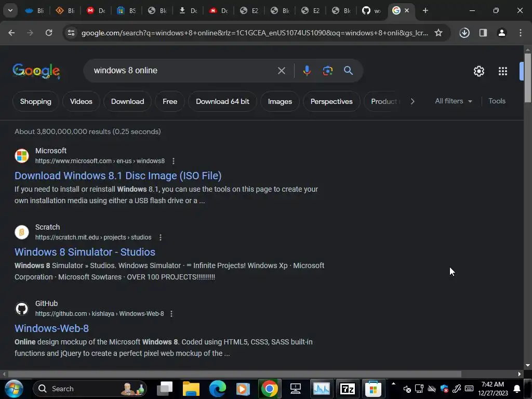
Task: Open 7-Zip from the taskbar
Action: click(x=347, y=389)
